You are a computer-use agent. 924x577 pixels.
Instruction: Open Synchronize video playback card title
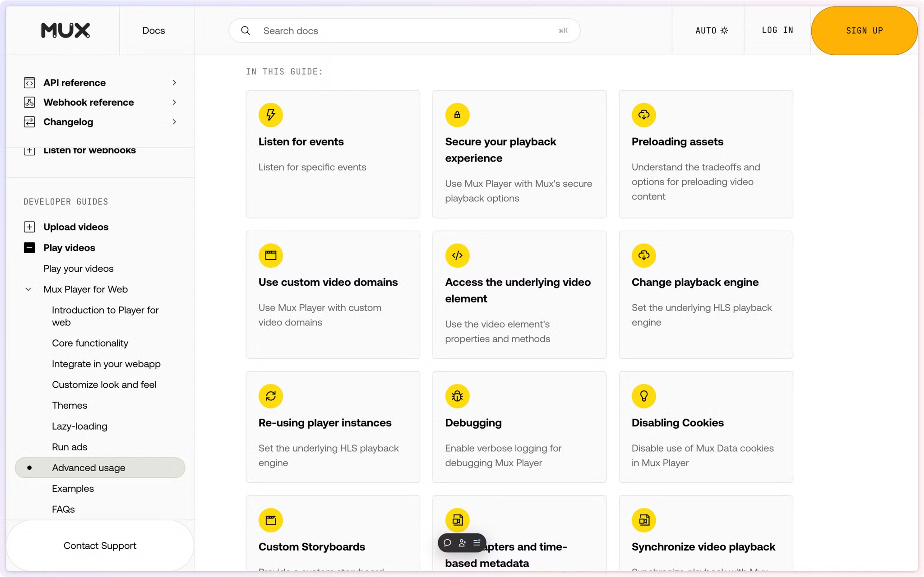coord(703,546)
